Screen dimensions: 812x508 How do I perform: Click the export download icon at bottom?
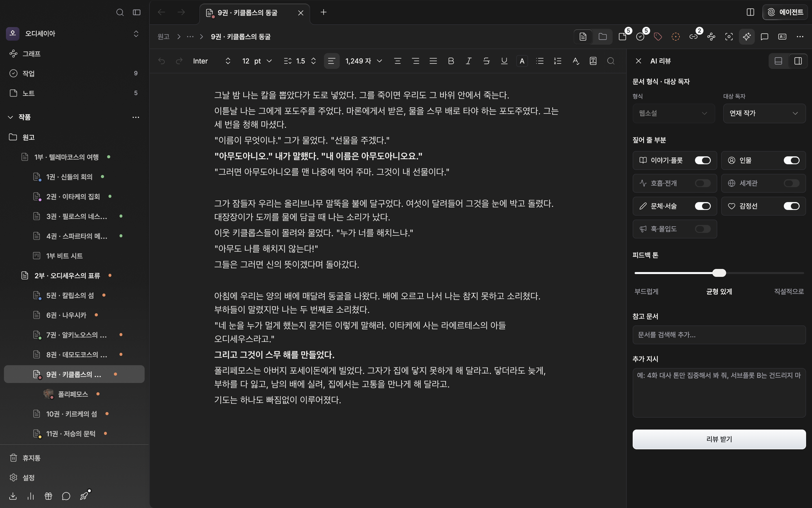point(13,496)
